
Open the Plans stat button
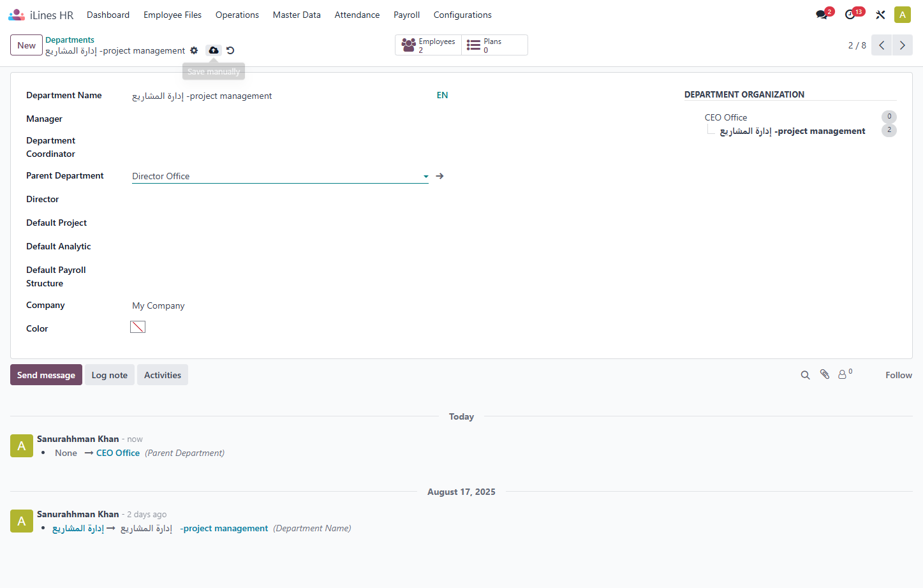coord(494,45)
